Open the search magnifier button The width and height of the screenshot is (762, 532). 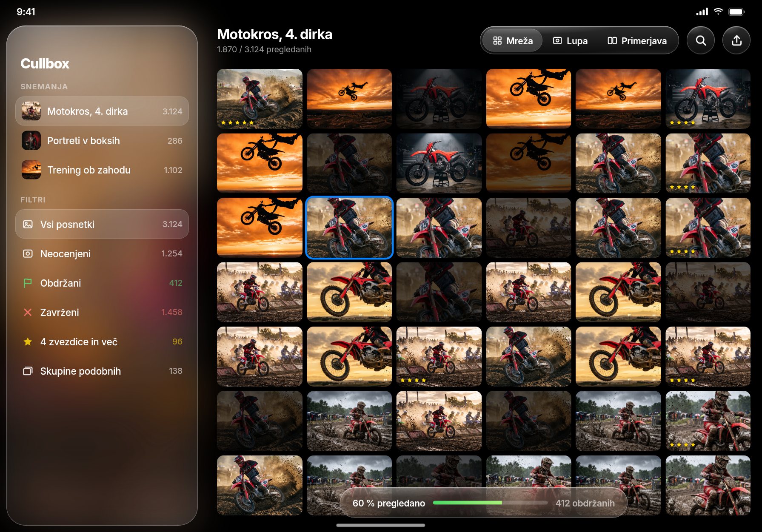pos(701,41)
